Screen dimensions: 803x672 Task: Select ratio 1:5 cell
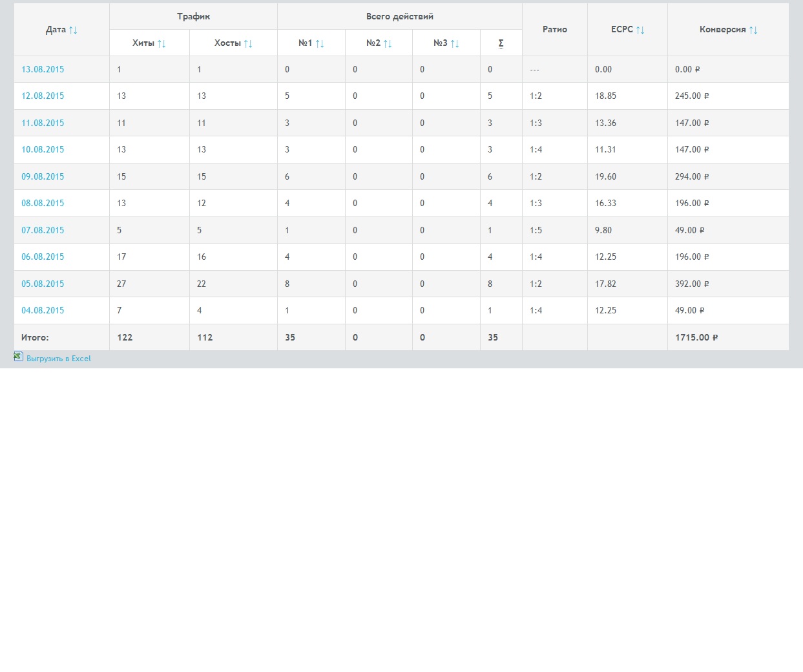point(536,230)
